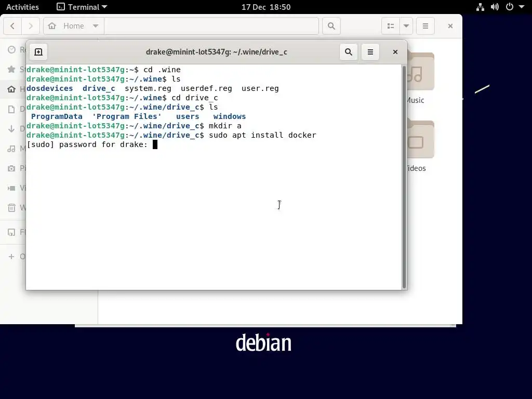Expand the system menu arrow
Image resolution: width=532 pixels, height=399 pixels.
522,7
